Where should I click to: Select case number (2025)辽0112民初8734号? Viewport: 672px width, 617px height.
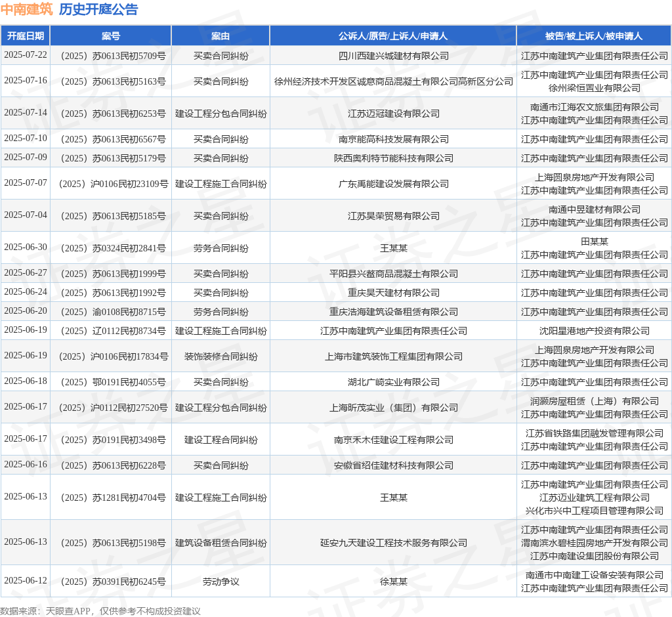[x=112, y=331]
